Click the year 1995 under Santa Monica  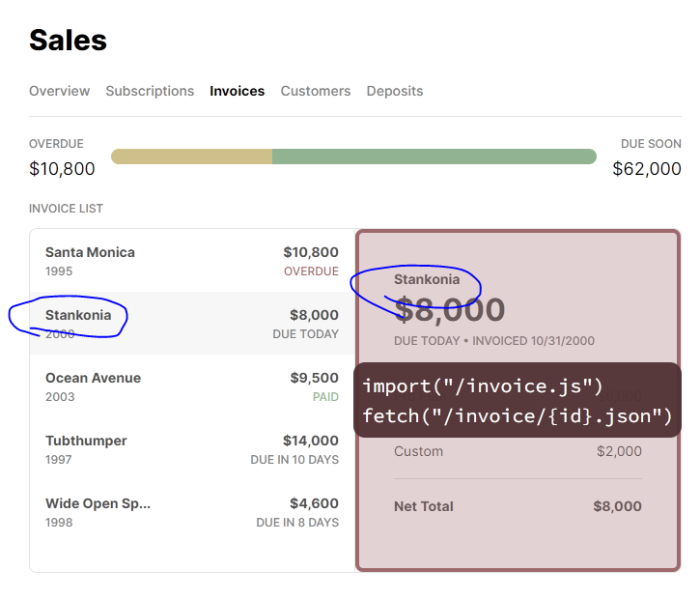click(x=59, y=271)
